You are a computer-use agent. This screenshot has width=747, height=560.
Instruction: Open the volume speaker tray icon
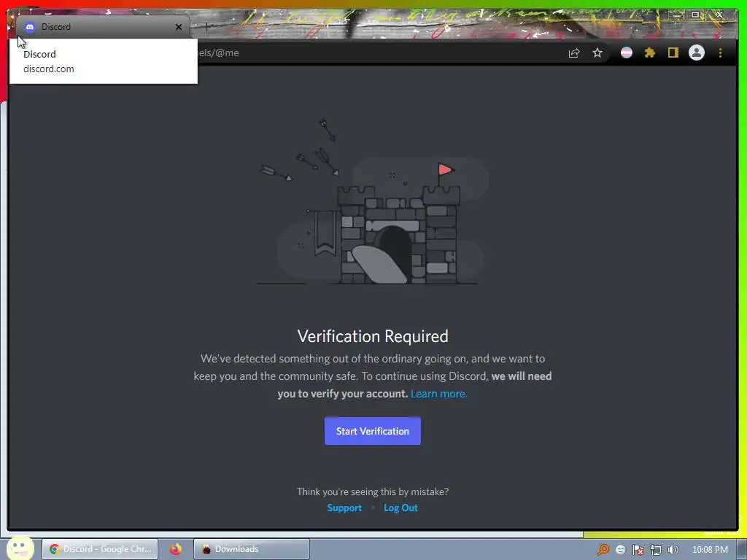[673, 550]
